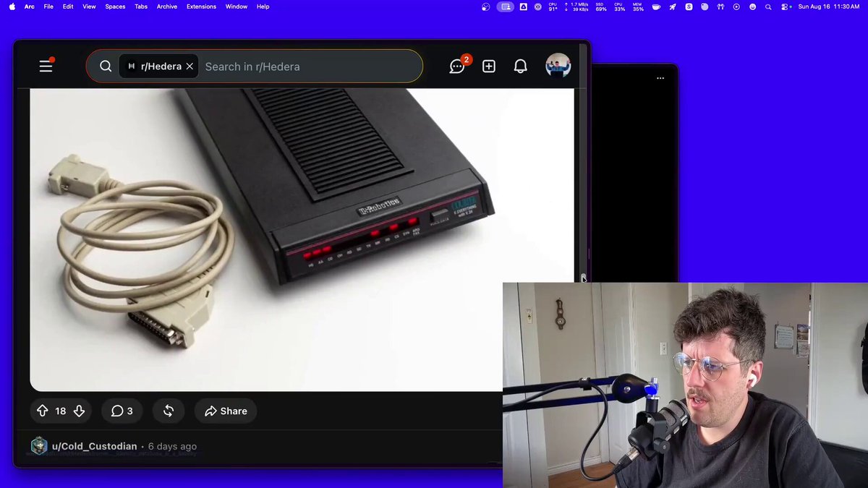Downvote the modem post

coord(80,411)
